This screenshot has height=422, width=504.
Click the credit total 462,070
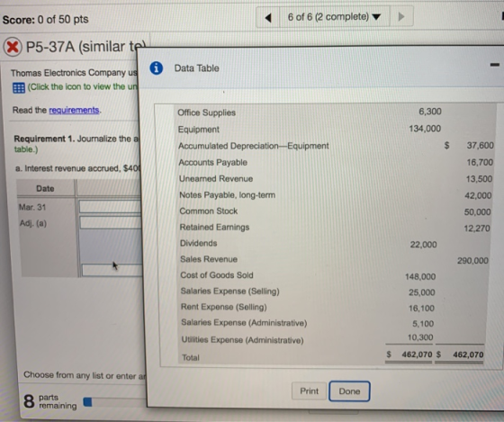click(468, 355)
